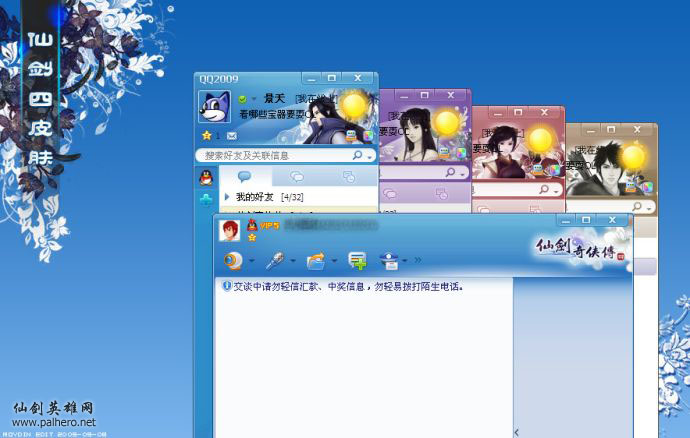Click the search magnifier in red window

[544, 189]
